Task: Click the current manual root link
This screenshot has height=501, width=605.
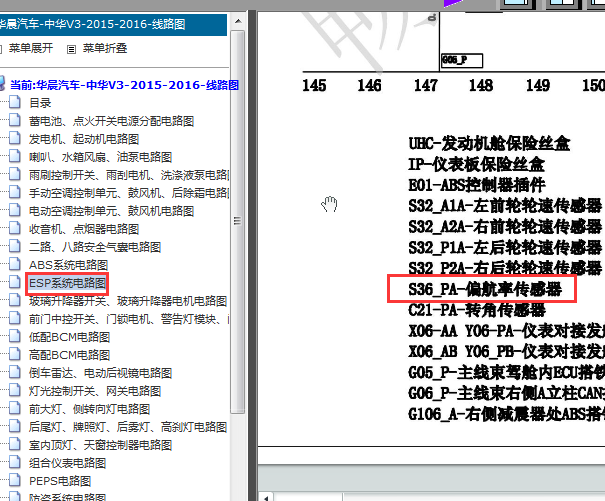Action: coord(124,85)
